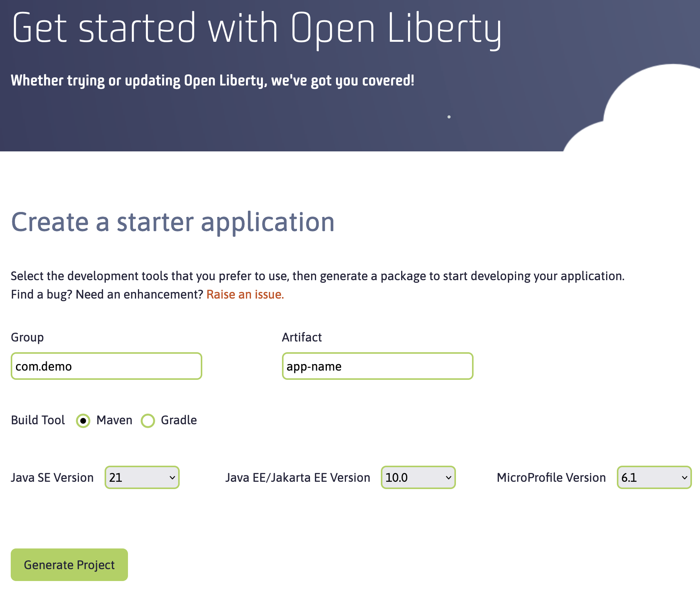Click the 'Create a starter application' heading
The image size is (700, 591).
pos(173,222)
